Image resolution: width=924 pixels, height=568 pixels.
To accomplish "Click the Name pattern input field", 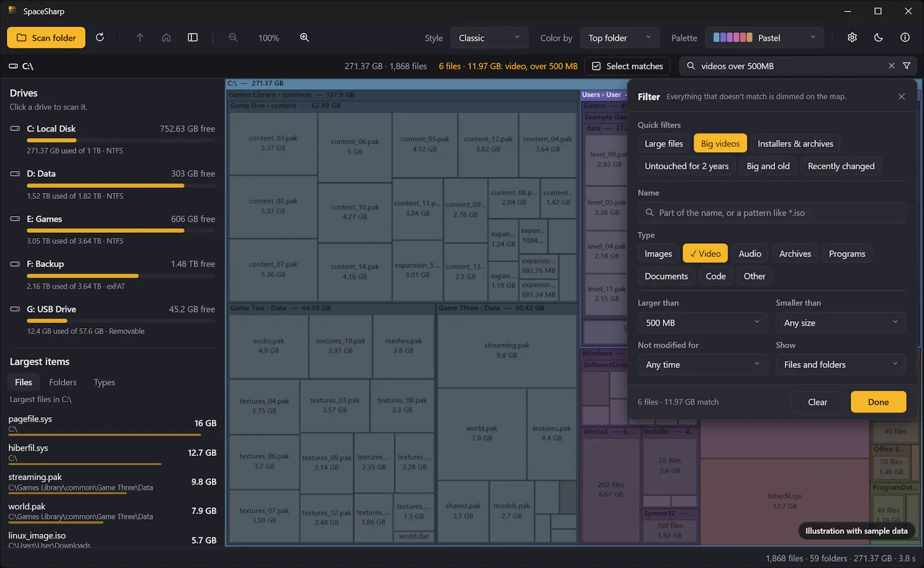I will click(772, 213).
